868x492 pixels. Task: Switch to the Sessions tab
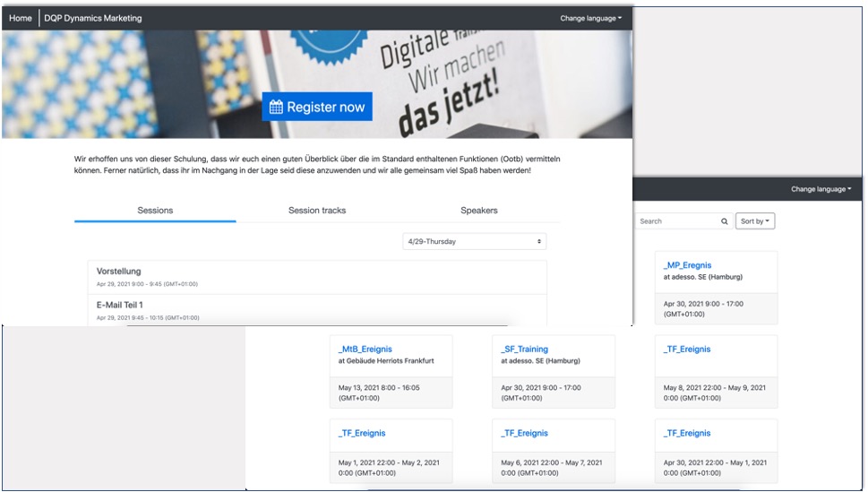coord(155,211)
